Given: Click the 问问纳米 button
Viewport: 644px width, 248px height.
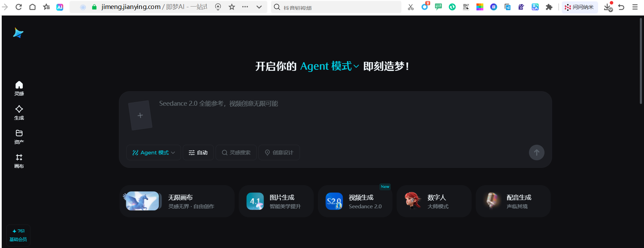Looking at the screenshot, I should coord(579,7).
